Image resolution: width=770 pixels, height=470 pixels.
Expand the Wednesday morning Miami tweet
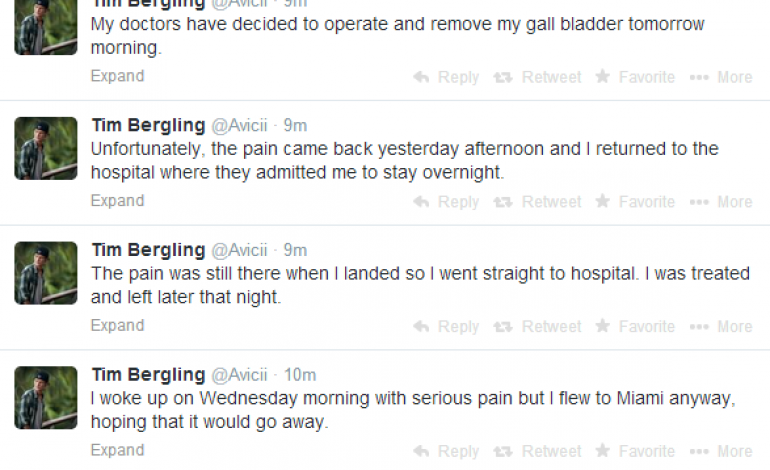click(117, 451)
